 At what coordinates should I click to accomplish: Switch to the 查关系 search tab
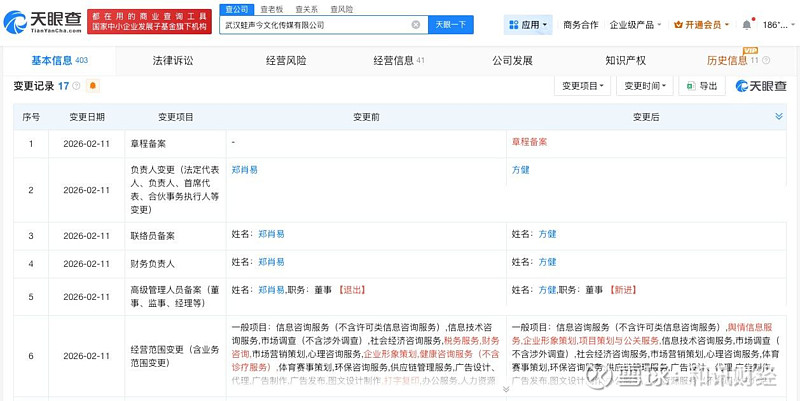(306, 9)
